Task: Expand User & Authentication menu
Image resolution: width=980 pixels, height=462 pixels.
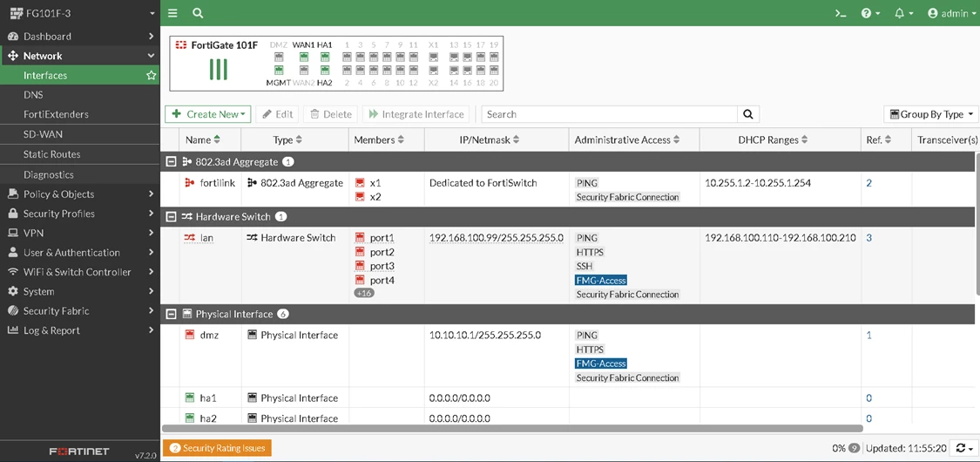Action: [80, 253]
